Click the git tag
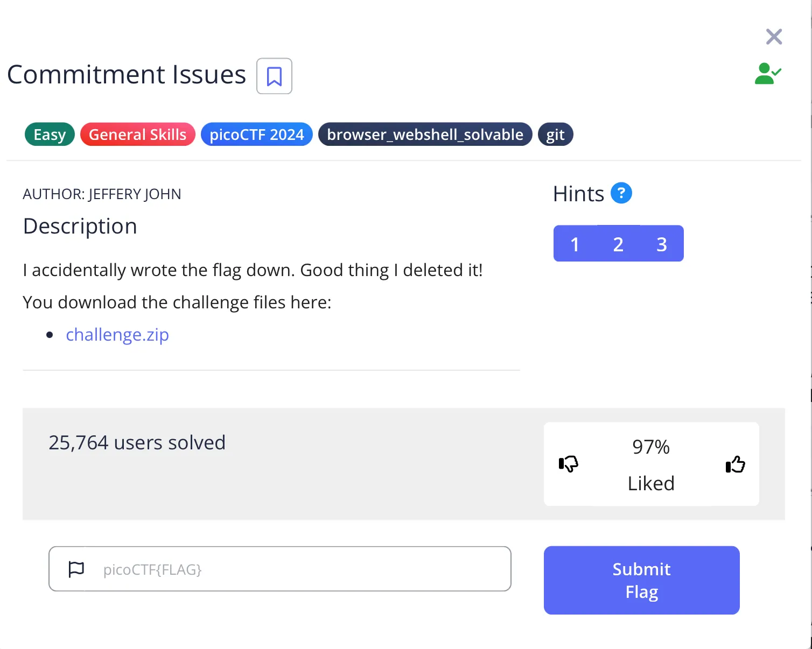Viewport: 812px width, 649px height. click(x=555, y=135)
